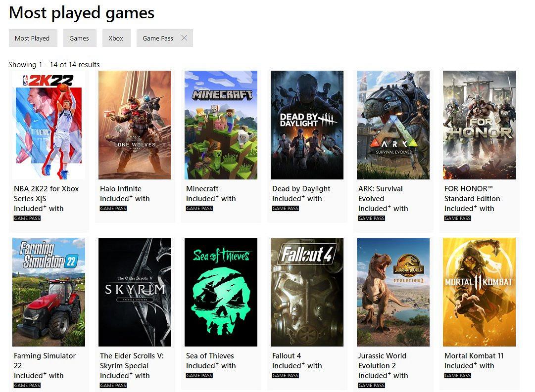Click the Xbox filter chip
The image size is (535, 392).
116,38
